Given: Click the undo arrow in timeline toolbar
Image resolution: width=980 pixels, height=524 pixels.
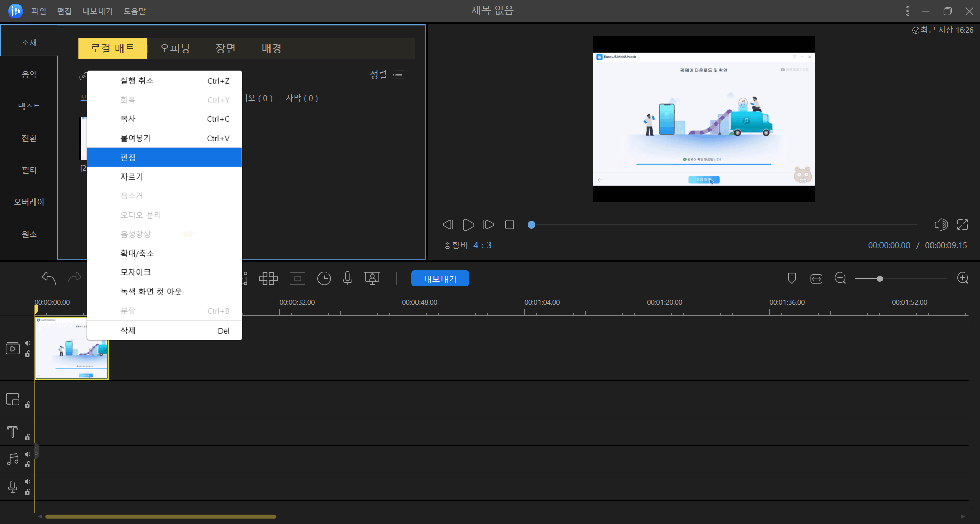Looking at the screenshot, I should (48, 278).
